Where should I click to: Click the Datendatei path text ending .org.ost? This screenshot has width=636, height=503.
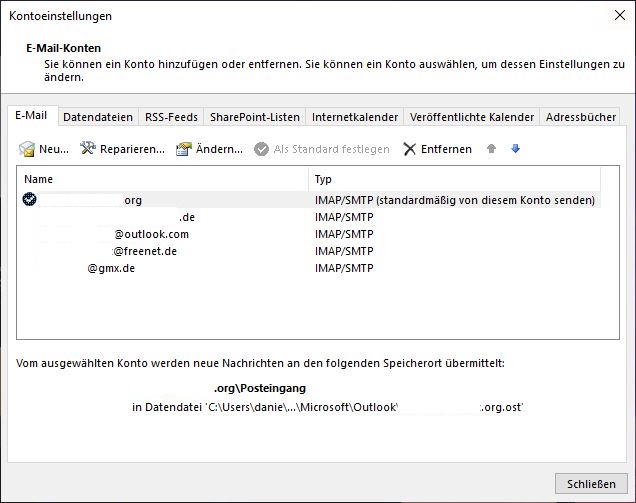click(x=328, y=407)
